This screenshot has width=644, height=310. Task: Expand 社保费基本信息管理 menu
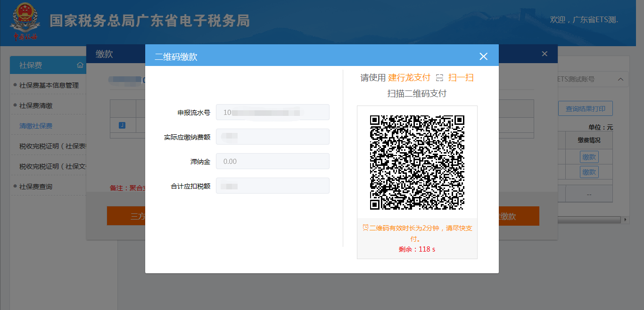click(x=49, y=85)
